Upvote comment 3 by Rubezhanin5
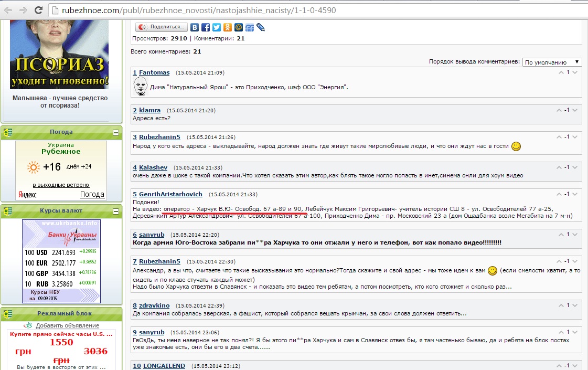 559,137
